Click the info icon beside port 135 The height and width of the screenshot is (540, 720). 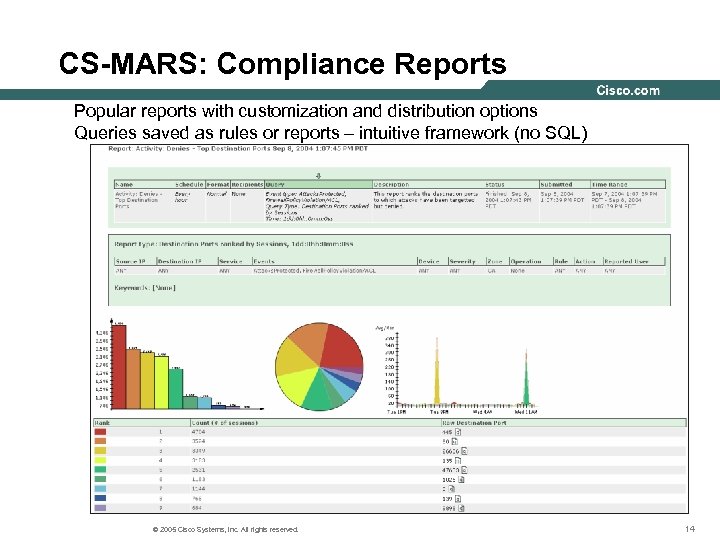pos(458,460)
